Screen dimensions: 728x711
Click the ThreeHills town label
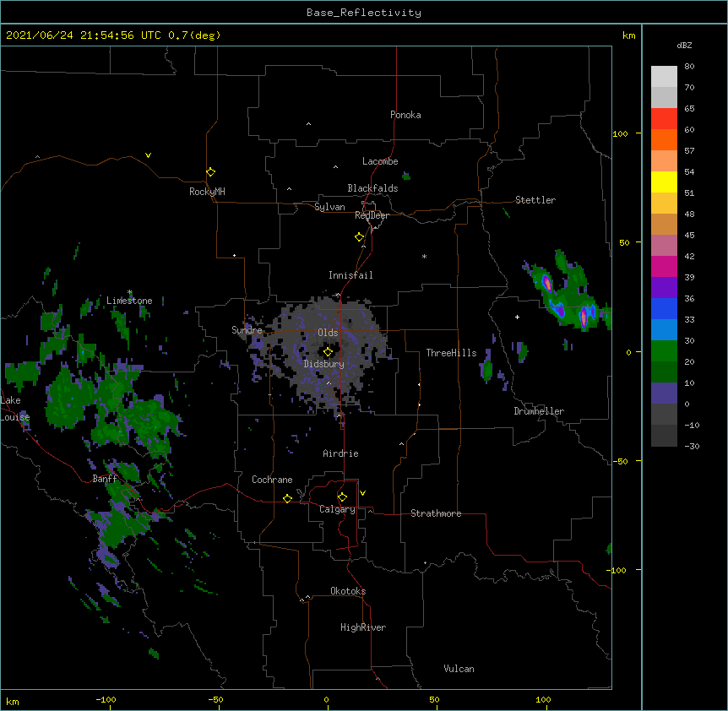click(x=451, y=353)
